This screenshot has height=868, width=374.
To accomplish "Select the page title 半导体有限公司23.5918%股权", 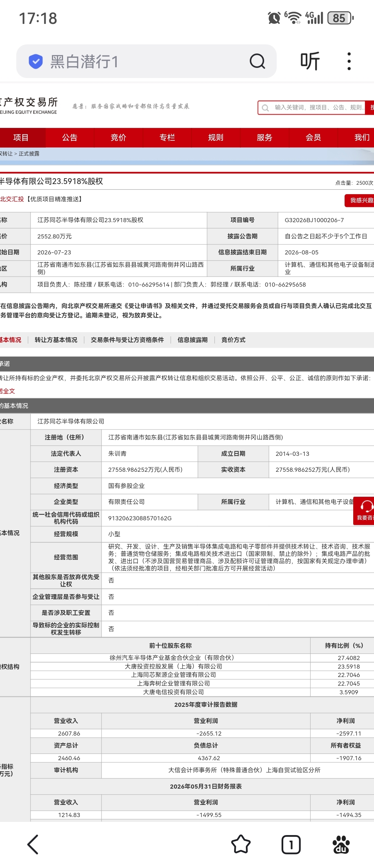I will (x=51, y=181).
